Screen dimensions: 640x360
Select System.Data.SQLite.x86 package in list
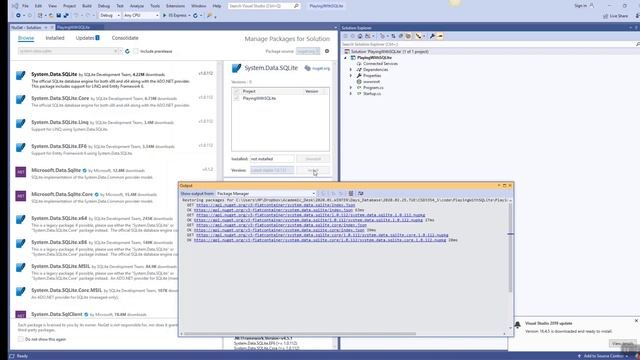(96, 249)
